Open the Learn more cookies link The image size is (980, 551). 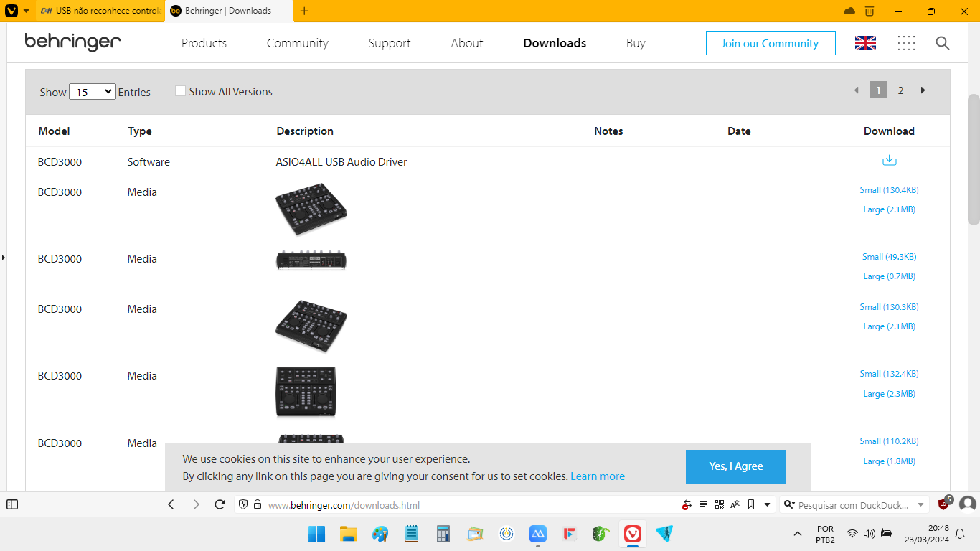598,476
